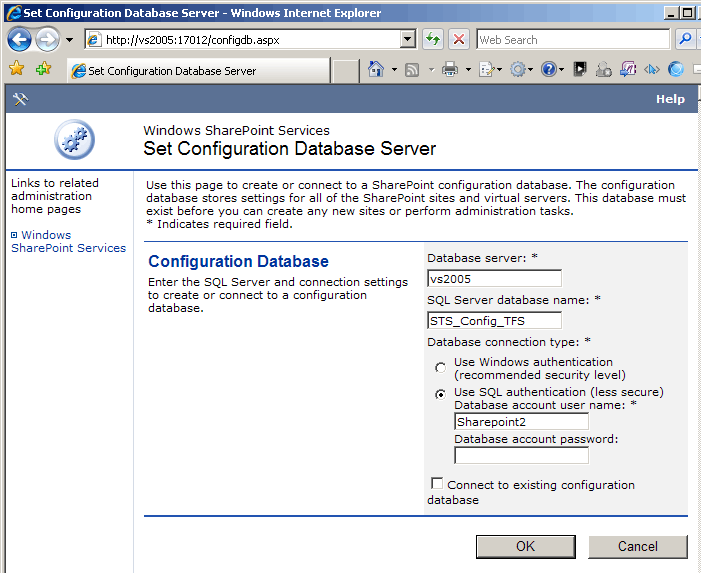This screenshot has width=701, height=573.
Task: Click the Cancel button
Action: click(638, 546)
